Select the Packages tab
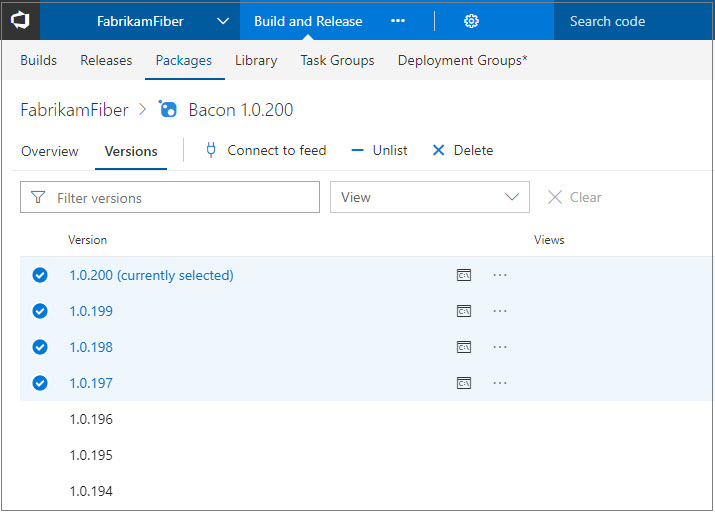The image size is (715, 515). pos(184,60)
